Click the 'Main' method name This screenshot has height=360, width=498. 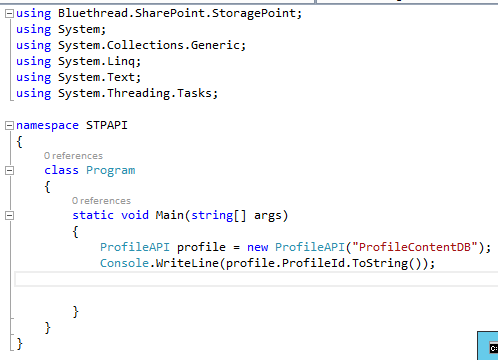click(x=169, y=215)
